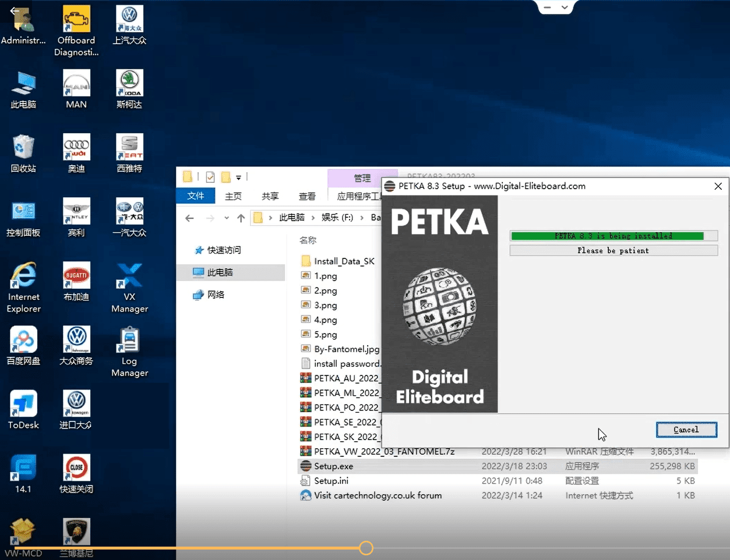The image size is (730, 560).
Task: Open VX Manager from the desktop
Action: 129,289
